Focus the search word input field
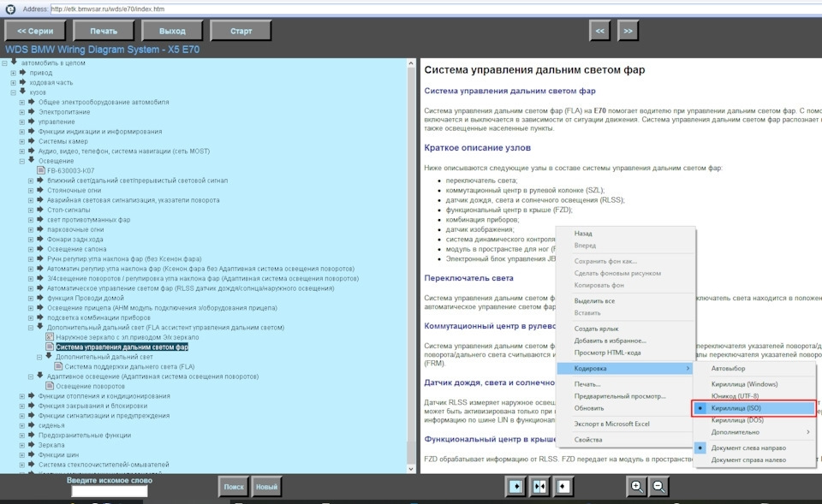Image resolution: width=822 pixels, height=504 pixels. 110,491
